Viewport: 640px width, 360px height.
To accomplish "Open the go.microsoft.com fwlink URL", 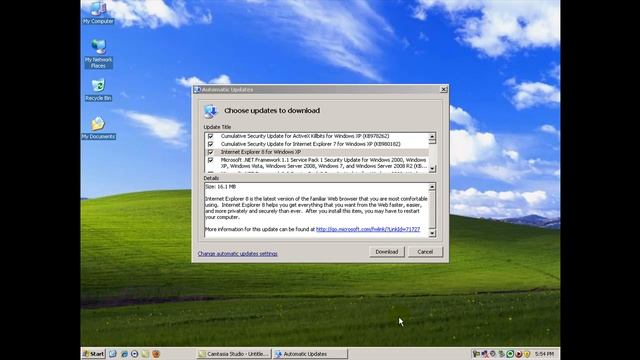I will point(368,229).
